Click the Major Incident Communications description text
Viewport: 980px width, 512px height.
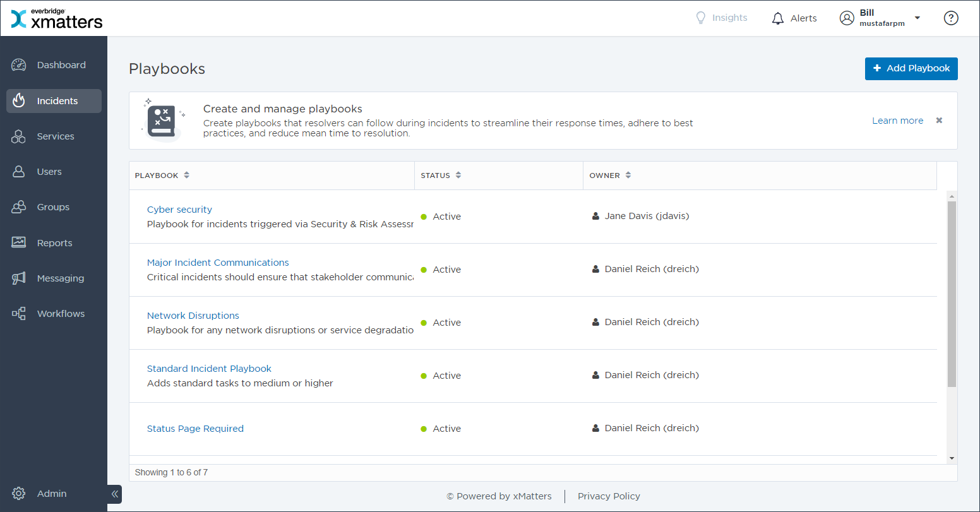pyautogui.click(x=280, y=277)
